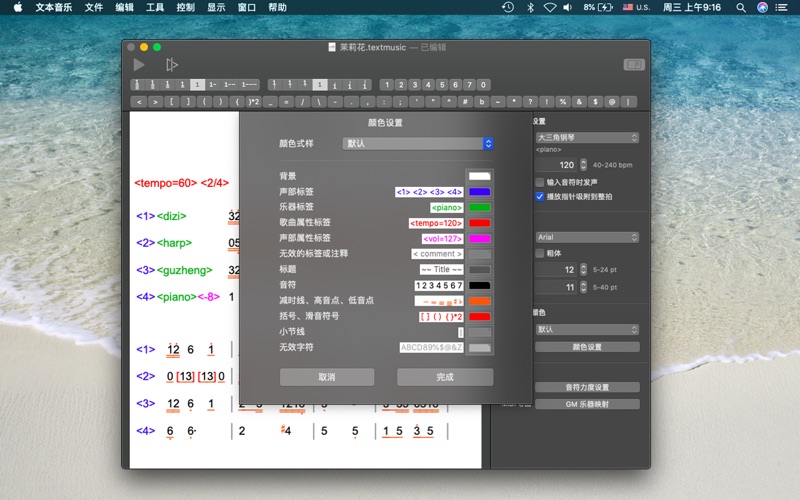Open the 颜色式样 dropdown set to 默认

click(418, 144)
